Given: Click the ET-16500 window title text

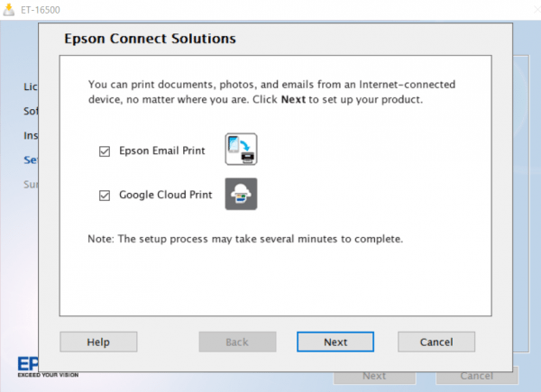Looking at the screenshot, I should click(x=41, y=10).
